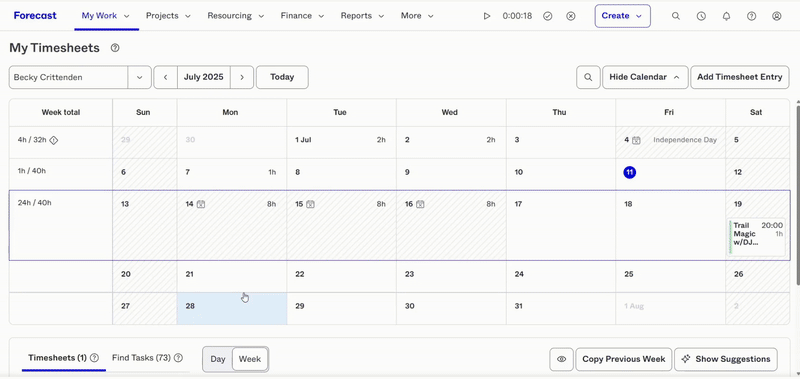Jump to Today

[282, 77]
